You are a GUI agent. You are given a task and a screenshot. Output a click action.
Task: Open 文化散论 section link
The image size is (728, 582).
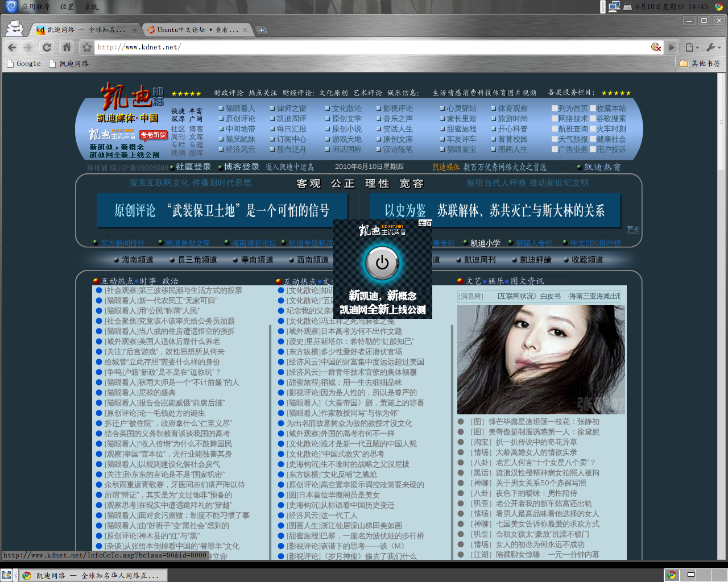(x=346, y=108)
